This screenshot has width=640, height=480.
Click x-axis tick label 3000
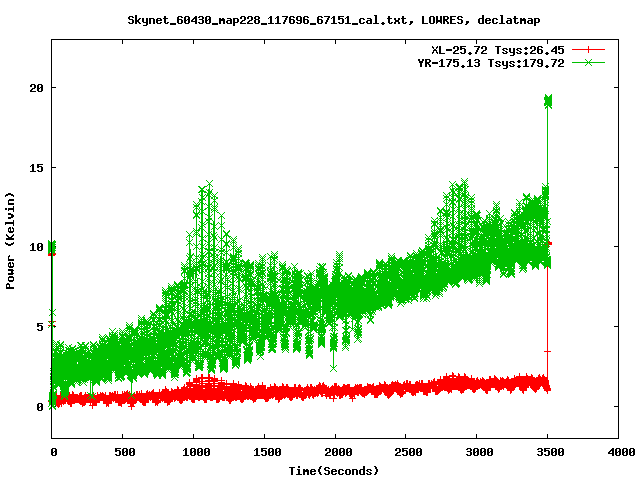pos(479,452)
